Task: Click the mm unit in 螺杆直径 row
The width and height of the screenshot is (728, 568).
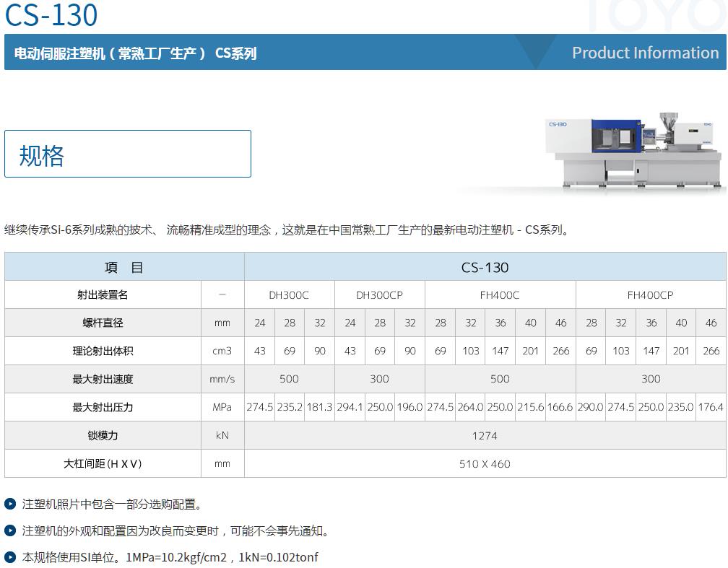Action: pos(222,323)
